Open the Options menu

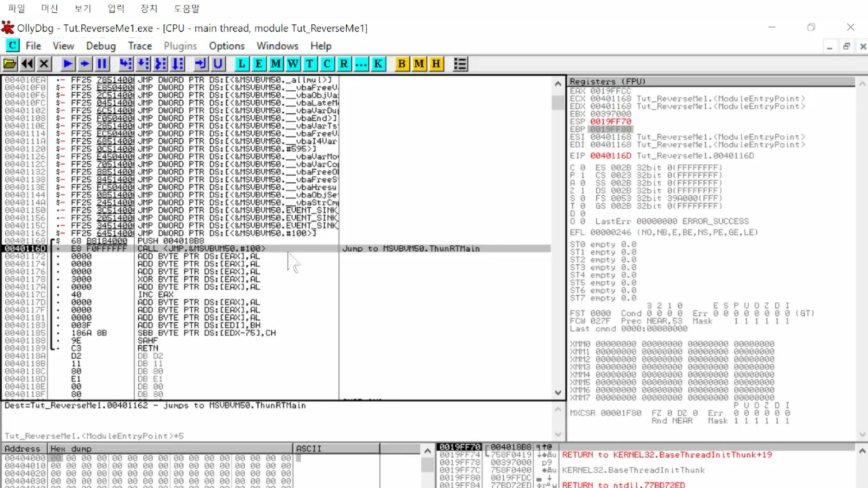[226, 46]
